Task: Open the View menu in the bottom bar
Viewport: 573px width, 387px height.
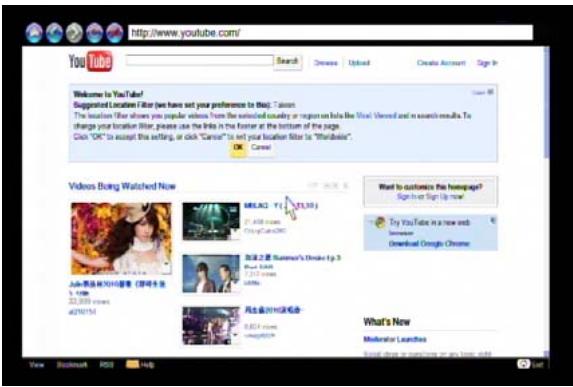Action: 37,364
